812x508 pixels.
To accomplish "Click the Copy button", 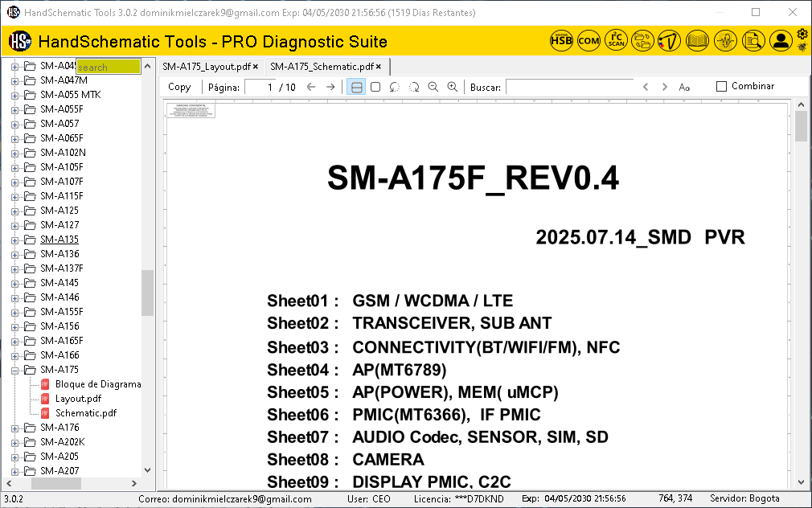I will (179, 87).
